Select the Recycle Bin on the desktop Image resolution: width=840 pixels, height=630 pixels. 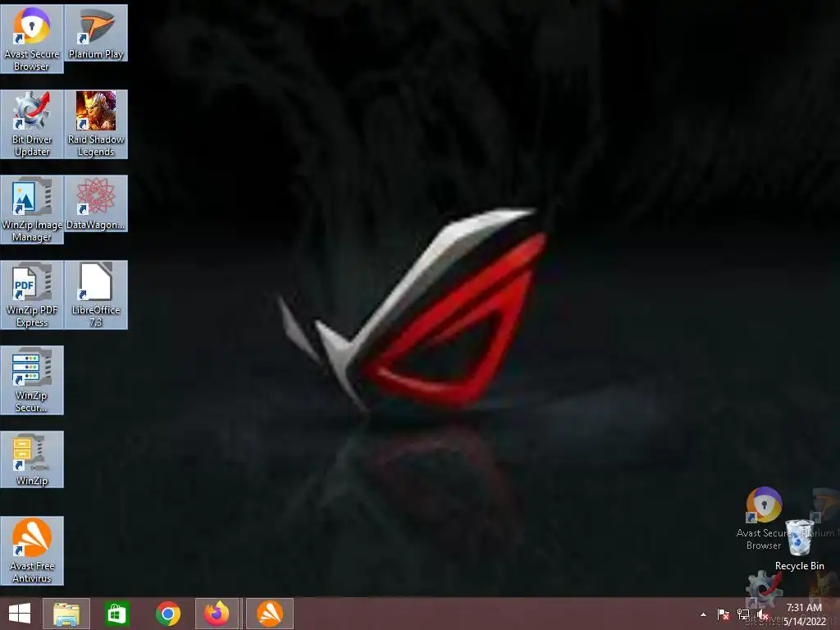(x=799, y=545)
